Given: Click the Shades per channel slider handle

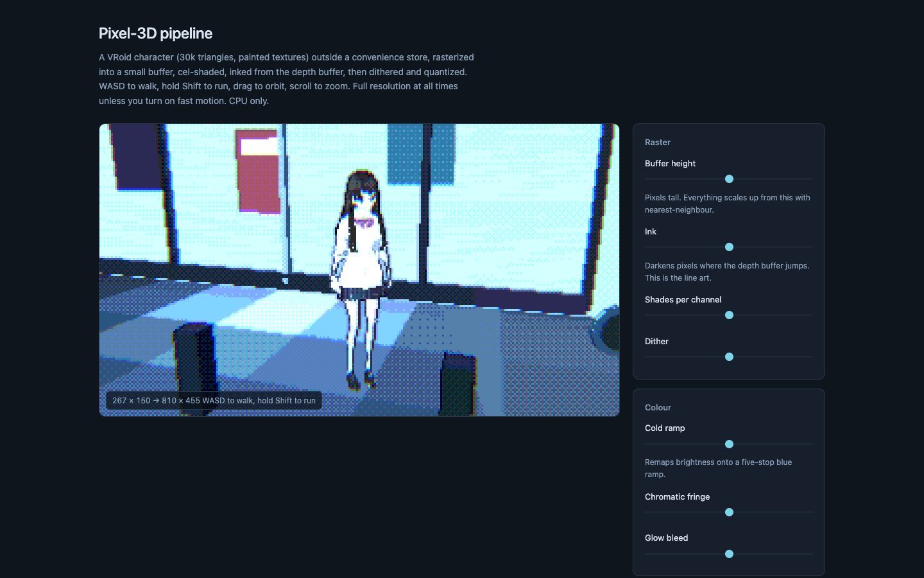Looking at the screenshot, I should [x=729, y=315].
